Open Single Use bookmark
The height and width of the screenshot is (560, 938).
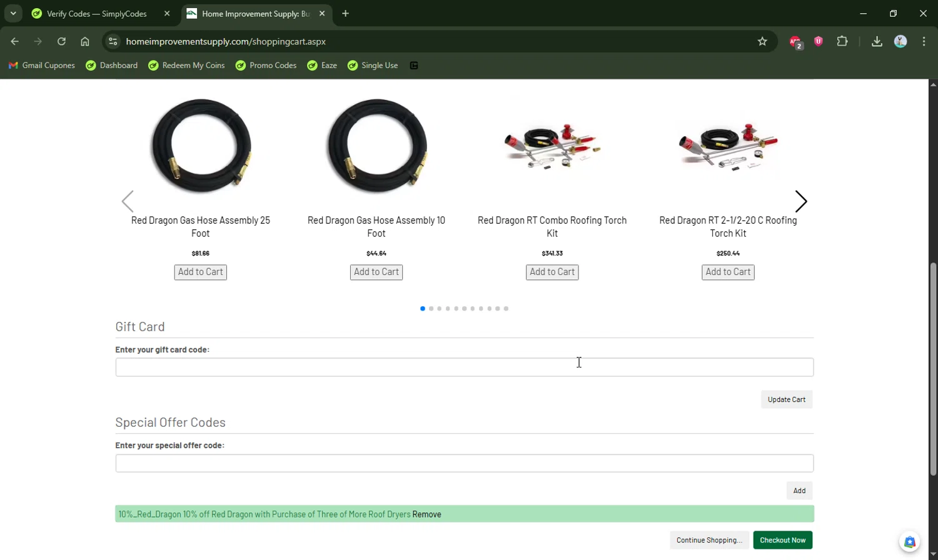coord(373,65)
